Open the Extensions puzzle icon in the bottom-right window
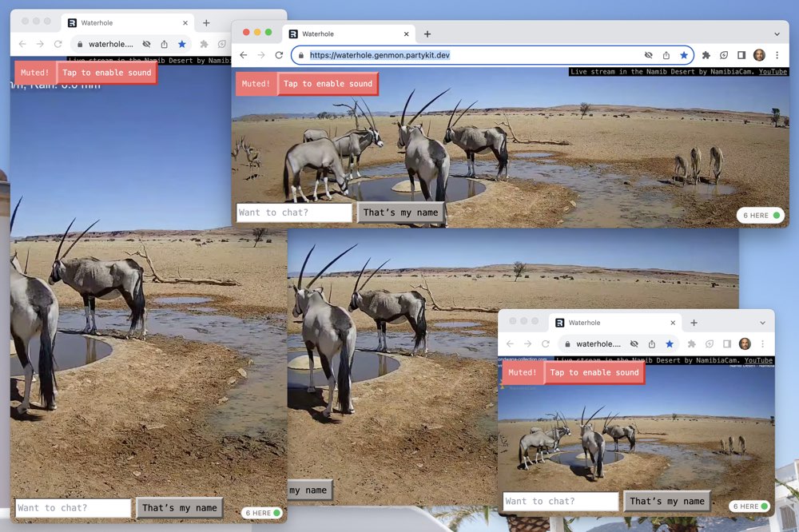The width and height of the screenshot is (799, 532). tap(691, 344)
